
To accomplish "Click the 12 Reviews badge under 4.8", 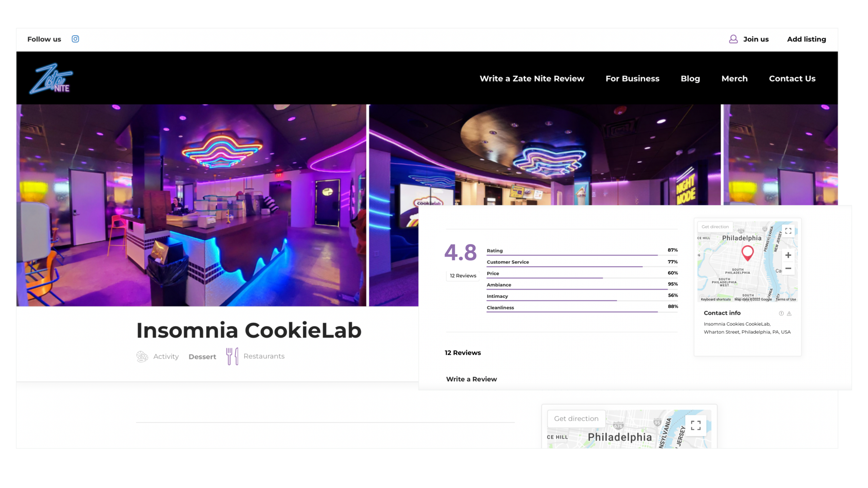I will pyautogui.click(x=463, y=276).
